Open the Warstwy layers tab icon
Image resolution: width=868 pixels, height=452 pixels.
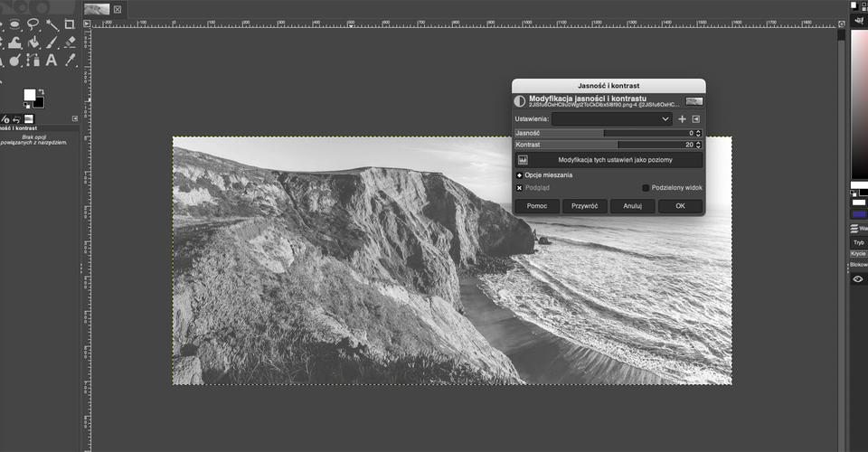tap(854, 228)
